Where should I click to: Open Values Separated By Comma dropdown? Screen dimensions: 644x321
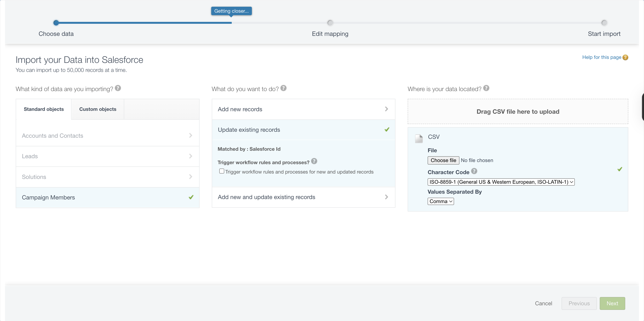coord(440,201)
